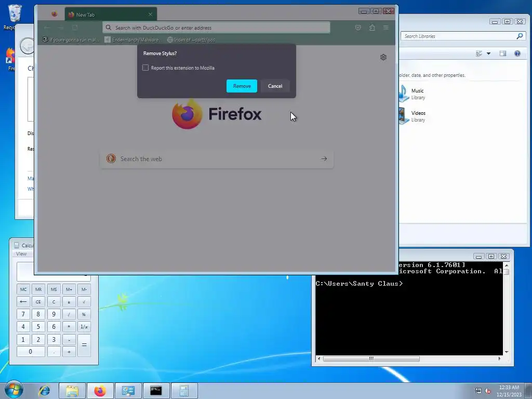Close the New Tab tab
Viewport: 532px width, 399px height.
click(x=150, y=14)
